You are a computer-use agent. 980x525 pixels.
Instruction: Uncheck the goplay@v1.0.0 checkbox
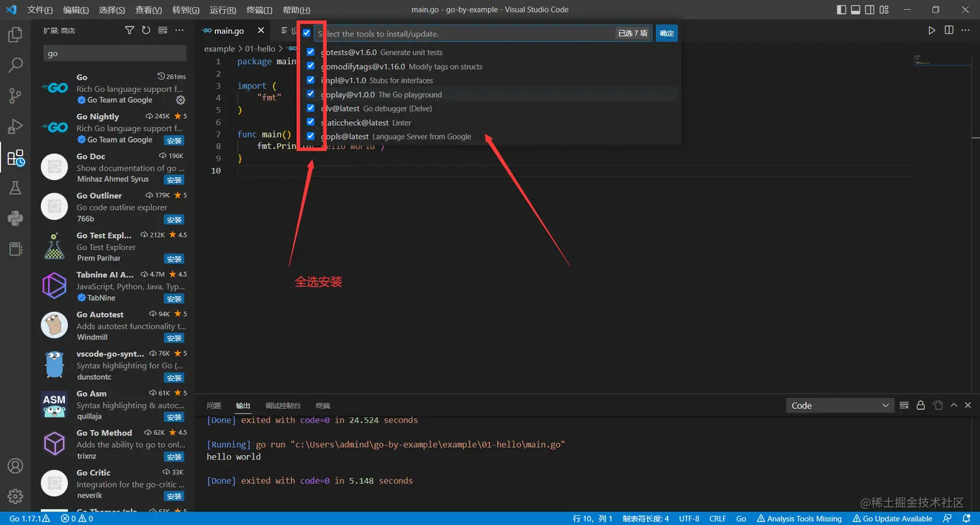(311, 94)
